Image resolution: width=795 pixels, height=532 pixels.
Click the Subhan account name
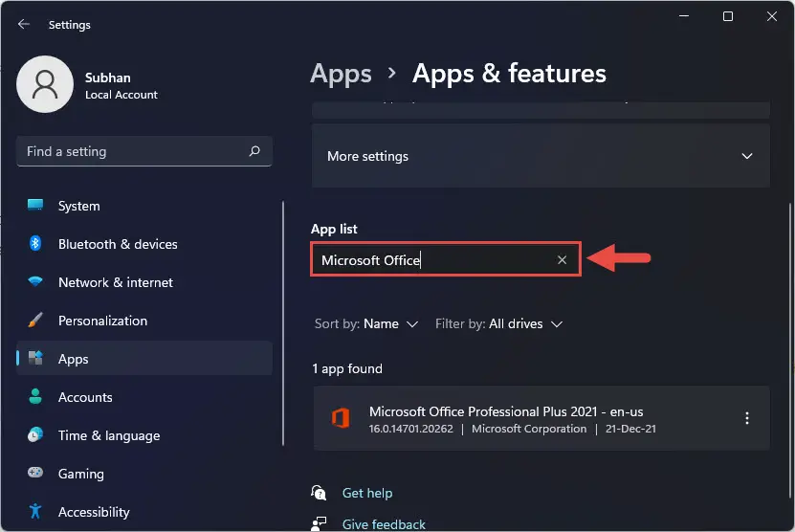tap(107, 78)
